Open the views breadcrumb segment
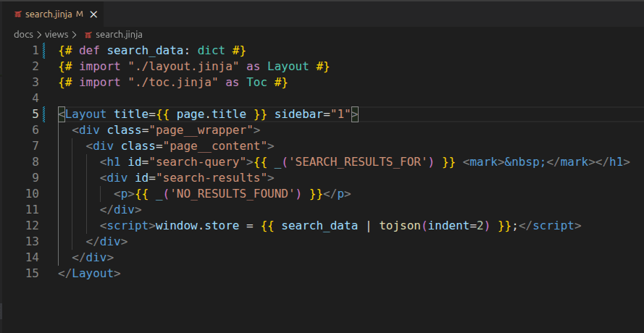This screenshot has height=333, width=644. coord(57,35)
